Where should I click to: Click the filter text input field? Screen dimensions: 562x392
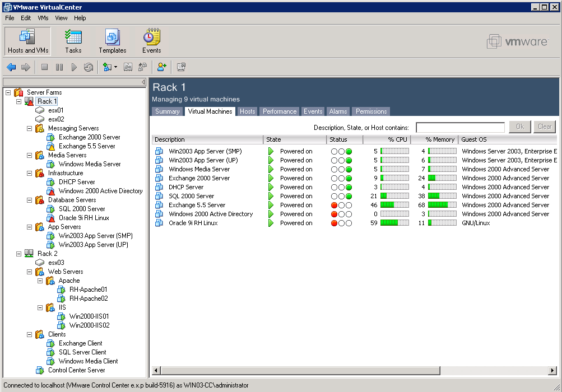coord(460,127)
